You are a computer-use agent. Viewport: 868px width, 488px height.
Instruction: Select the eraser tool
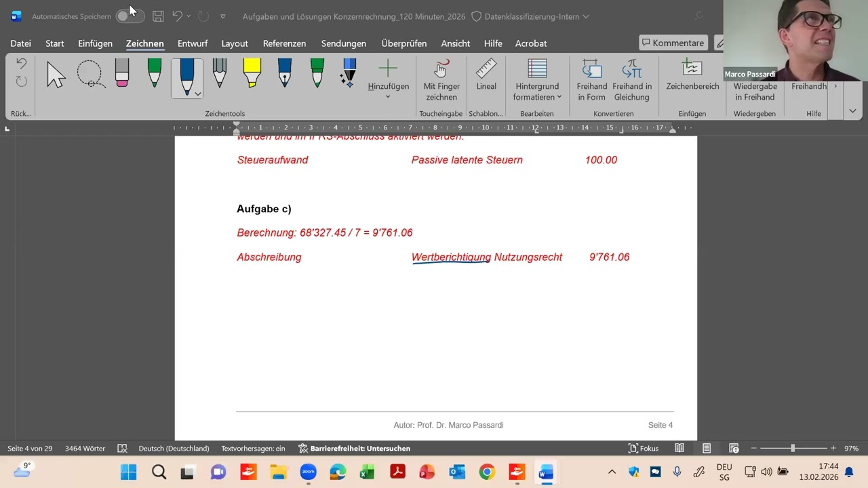tap(122, 73)
